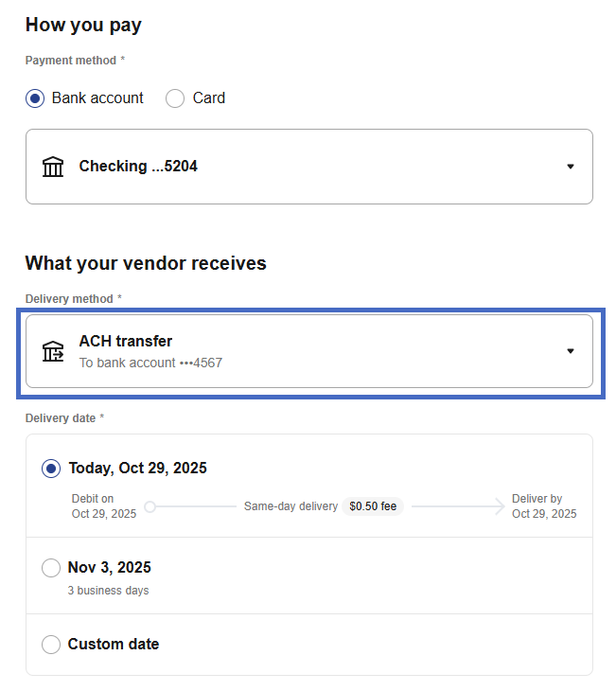Click the Checking ...5204 account name
The height and width of the screenshot is (691, 616).
(138, 167)
